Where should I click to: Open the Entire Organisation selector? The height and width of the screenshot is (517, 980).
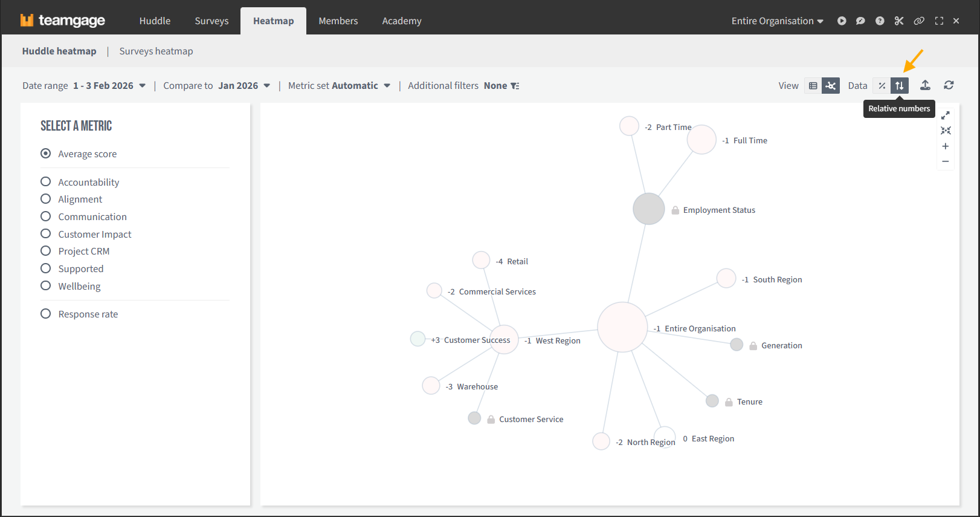pyautogui.click(x=777, y=21)
